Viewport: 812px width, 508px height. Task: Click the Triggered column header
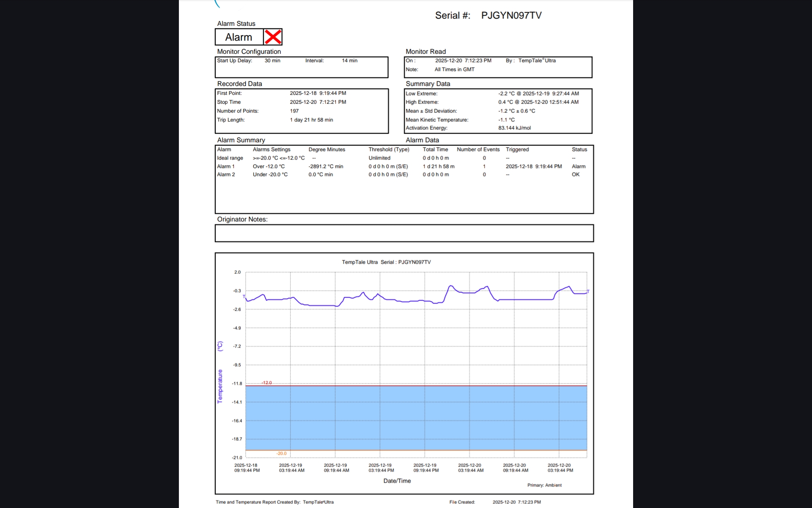point(517,149)
